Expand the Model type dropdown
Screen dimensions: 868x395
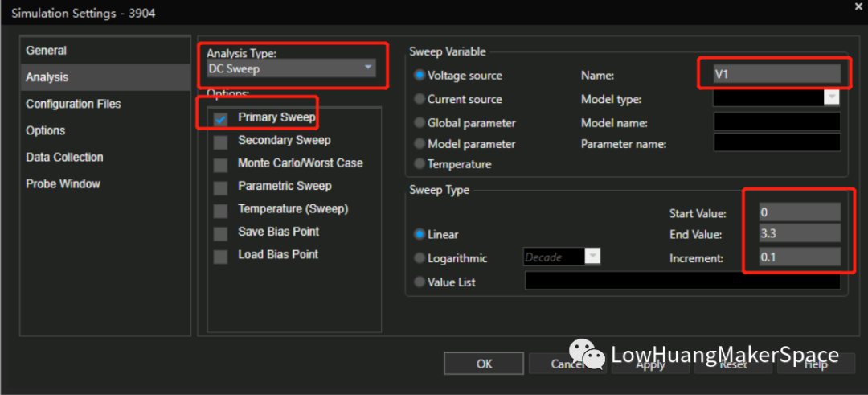[832, 98]
